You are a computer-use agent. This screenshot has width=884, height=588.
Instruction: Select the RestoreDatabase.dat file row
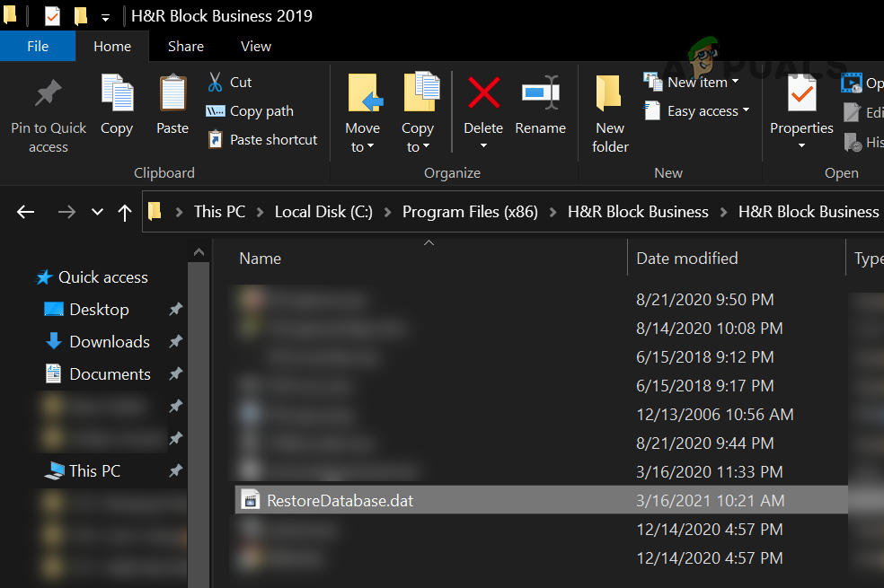tap(541, 499)
